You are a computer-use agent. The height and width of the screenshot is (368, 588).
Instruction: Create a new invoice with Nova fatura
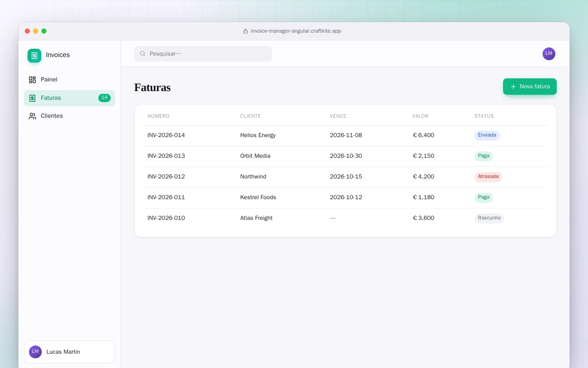click(530, 86)
